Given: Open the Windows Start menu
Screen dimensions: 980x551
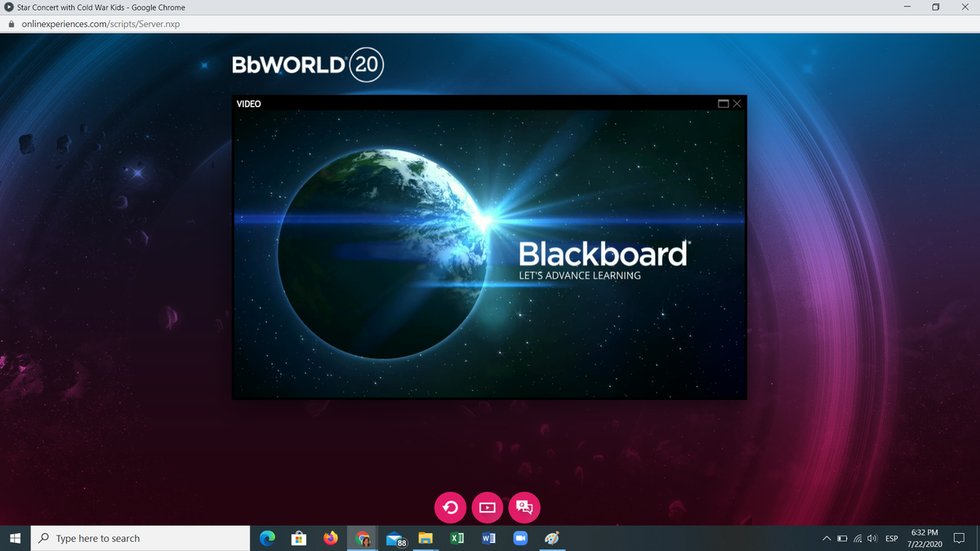Looking at the screenshot, I should tap(15, 538).
